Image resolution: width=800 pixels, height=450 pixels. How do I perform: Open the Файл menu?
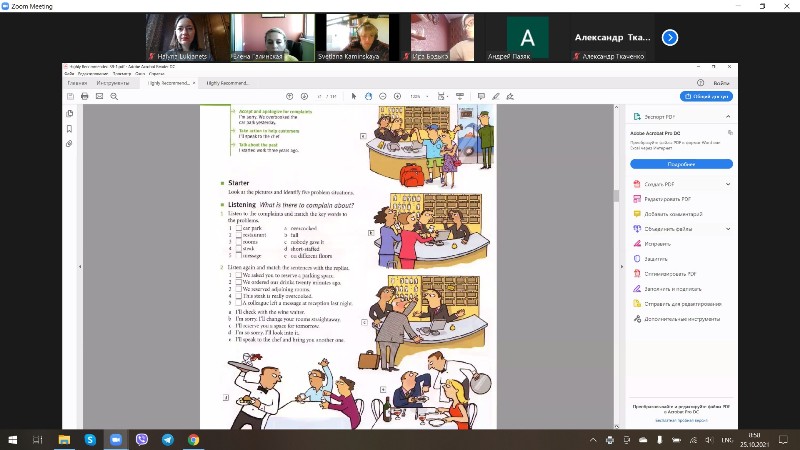[69, 74]
